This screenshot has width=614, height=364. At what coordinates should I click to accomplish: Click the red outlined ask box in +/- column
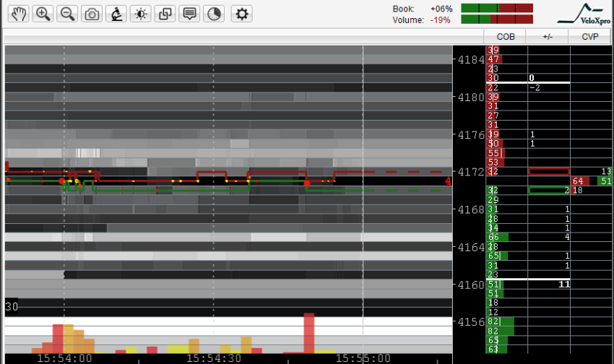(549, 171)
